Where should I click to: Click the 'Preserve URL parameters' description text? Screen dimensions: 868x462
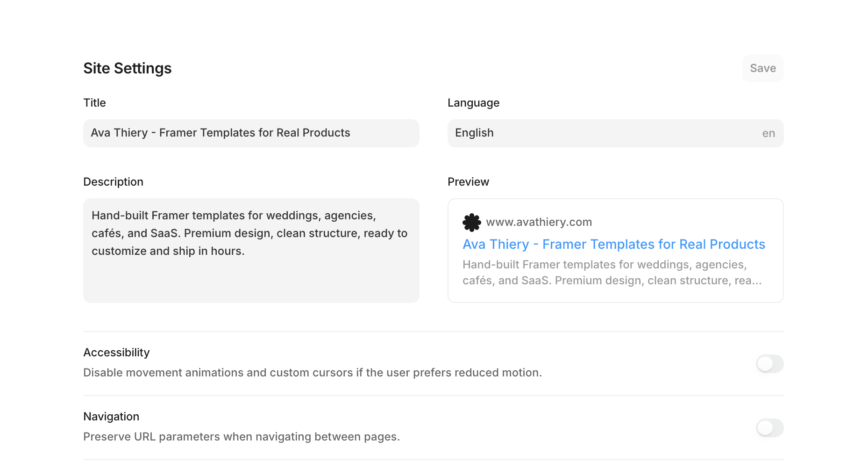click(242, 437)
